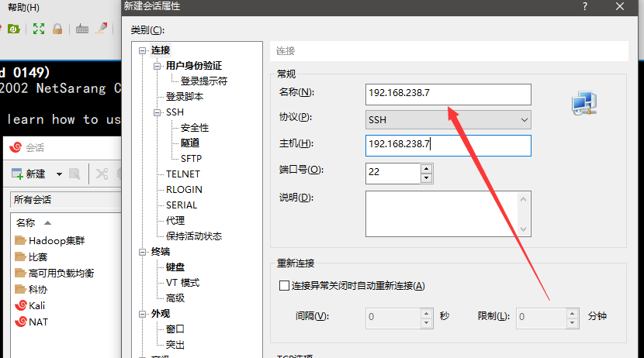Collapse the 外观 tree node
644x358 pixels.
click(143, 314)
